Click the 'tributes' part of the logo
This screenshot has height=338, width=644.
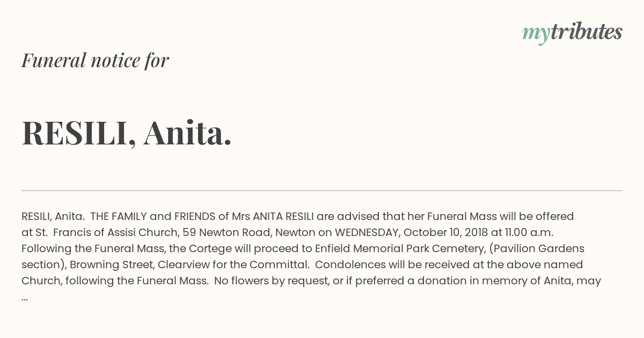(x=586, y=31)
